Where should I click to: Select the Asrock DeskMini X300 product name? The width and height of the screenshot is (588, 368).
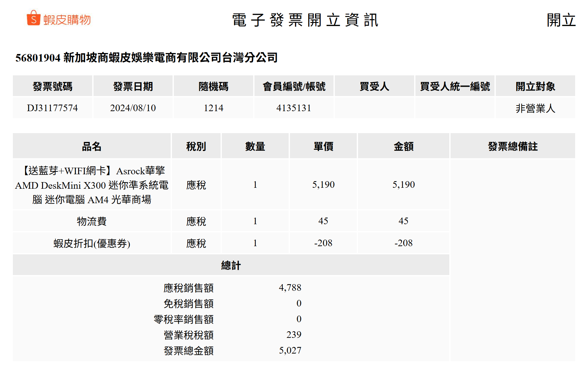pos(92,185)
